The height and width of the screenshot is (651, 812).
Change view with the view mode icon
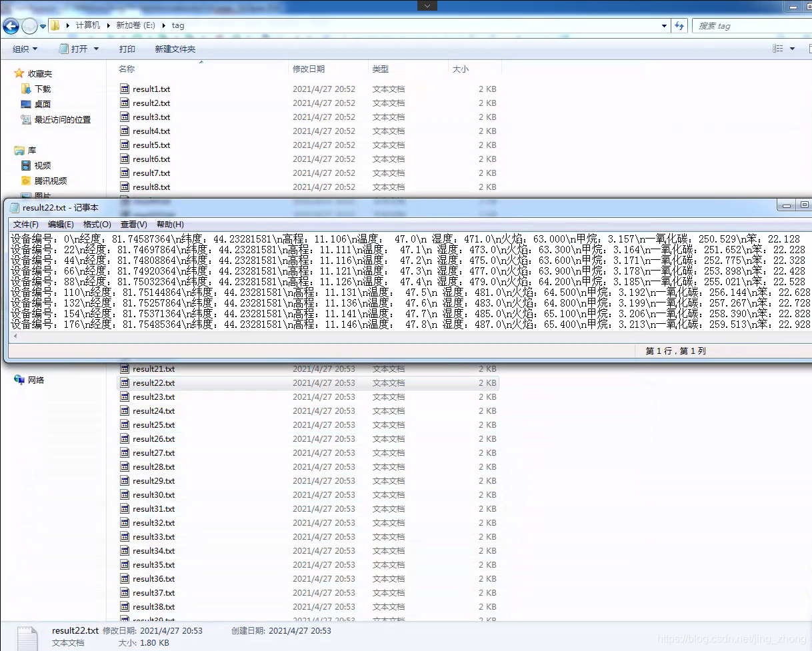tap(778, 49)
